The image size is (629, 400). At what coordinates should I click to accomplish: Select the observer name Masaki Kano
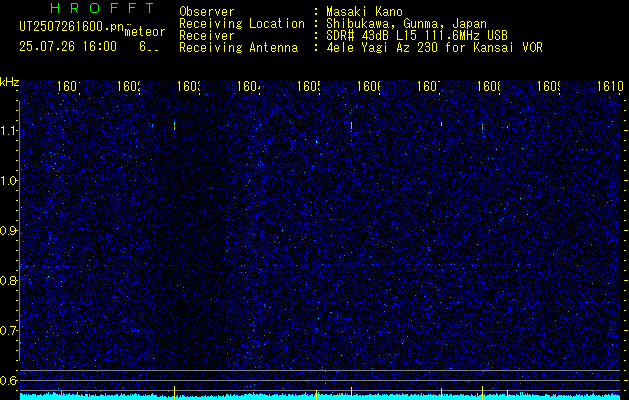pyautogui.click(x=364, y=12)
